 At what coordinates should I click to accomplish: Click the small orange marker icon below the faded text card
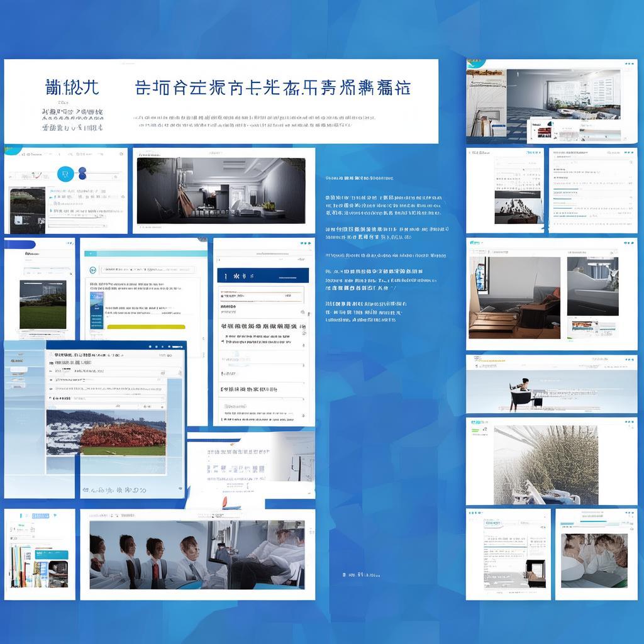[225, 501]
